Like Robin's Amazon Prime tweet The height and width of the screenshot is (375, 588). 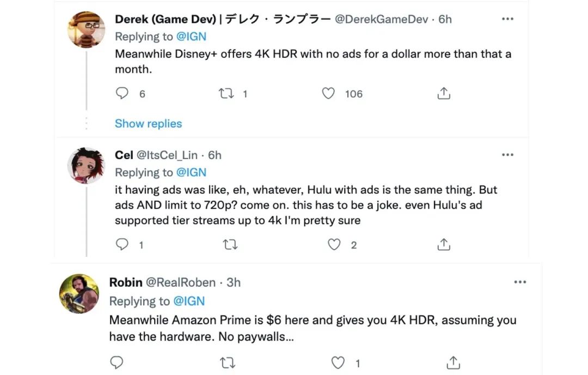tap(338, 362)
